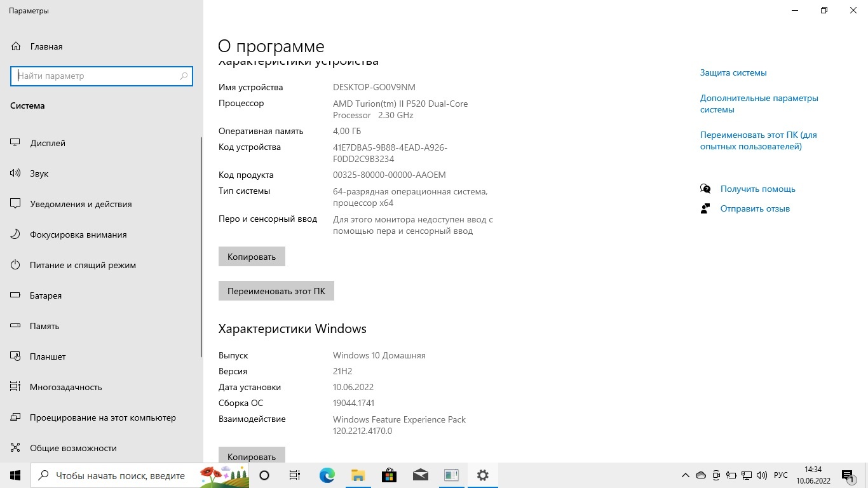Open the Защита системы link

pos(733,72)
